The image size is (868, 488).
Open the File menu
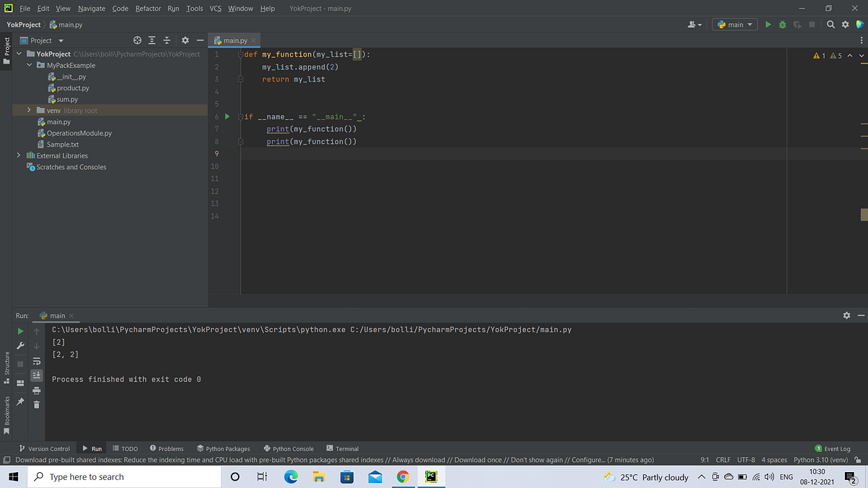[x=25, y=8]
